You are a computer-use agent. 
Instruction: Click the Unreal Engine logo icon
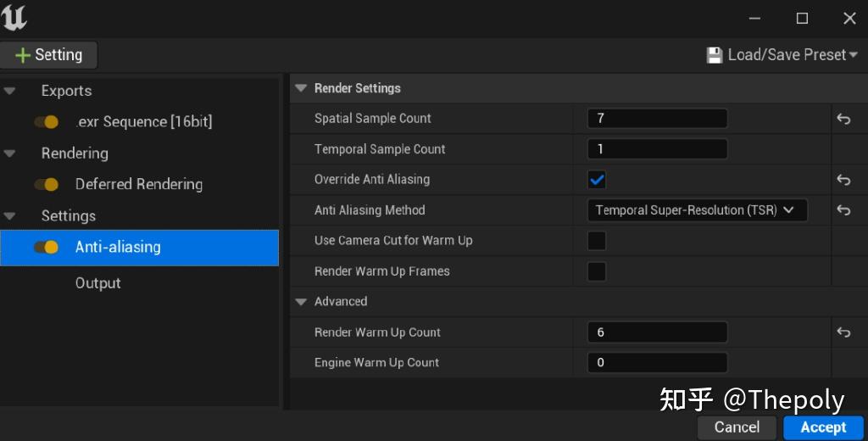coord(14,18)
